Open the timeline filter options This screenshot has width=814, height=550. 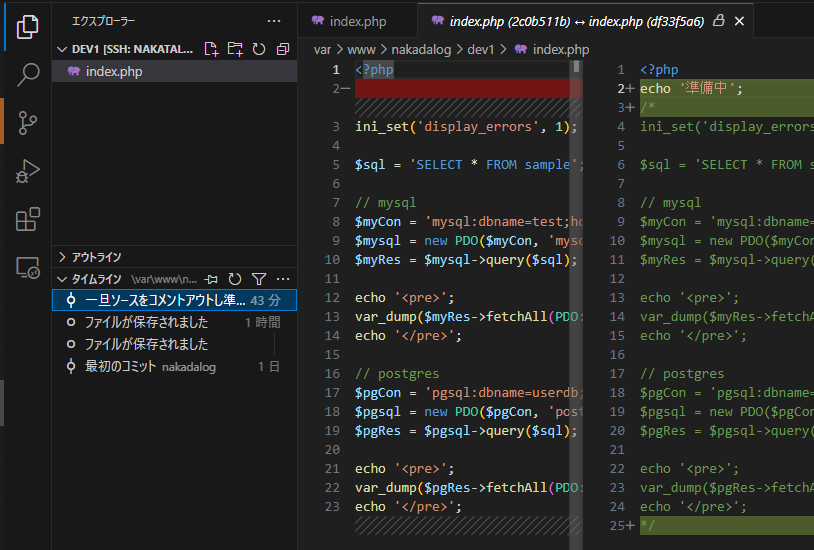pyautogui.click(x=259, y=279)
